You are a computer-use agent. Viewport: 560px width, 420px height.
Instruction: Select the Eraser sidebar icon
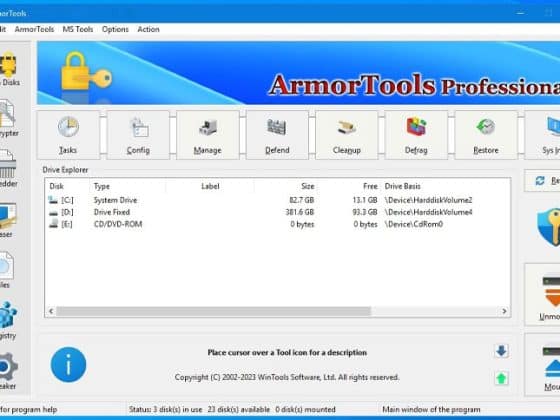click(8, 220)
